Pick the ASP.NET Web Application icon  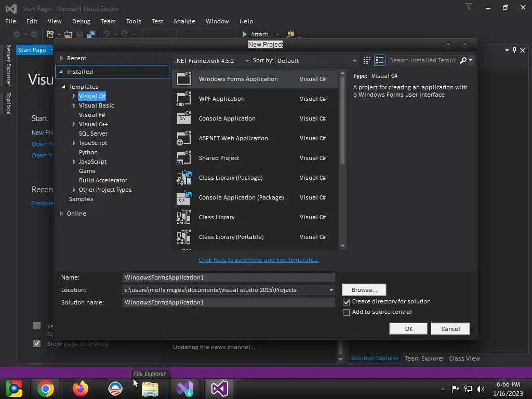click(184, 138)
